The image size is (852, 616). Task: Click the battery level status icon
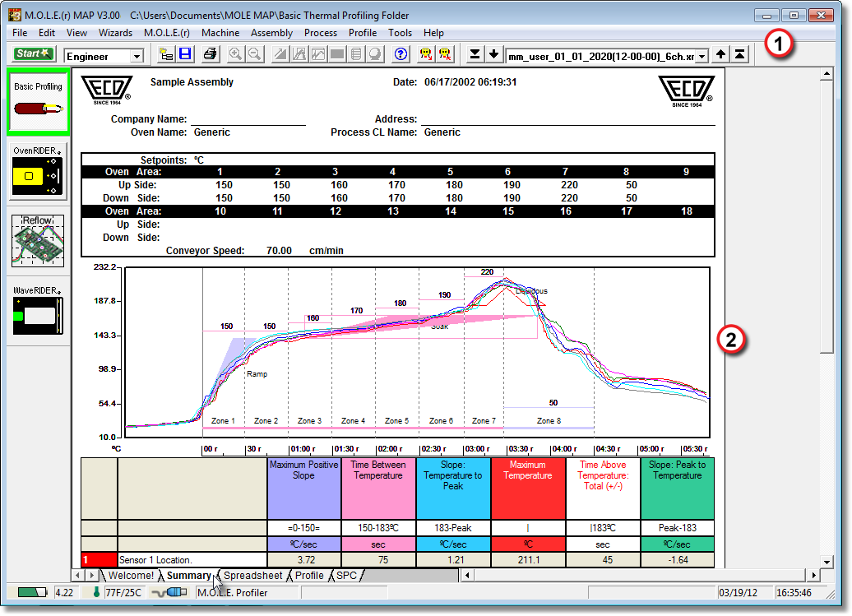[x=32, y=592]
